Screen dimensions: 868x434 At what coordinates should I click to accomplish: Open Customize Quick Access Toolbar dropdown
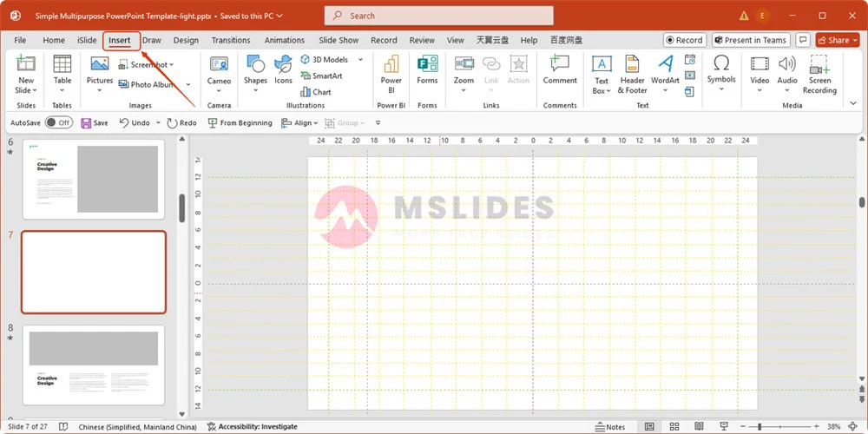pos(378,123)
